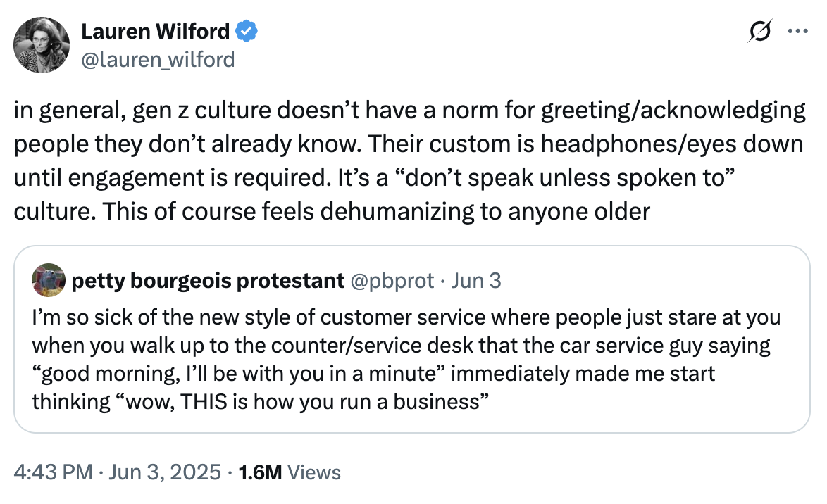This screenshot has width=827, height=504.
Task: Click the "dehumanizing to anyone older" line
Action: [332, 211]
